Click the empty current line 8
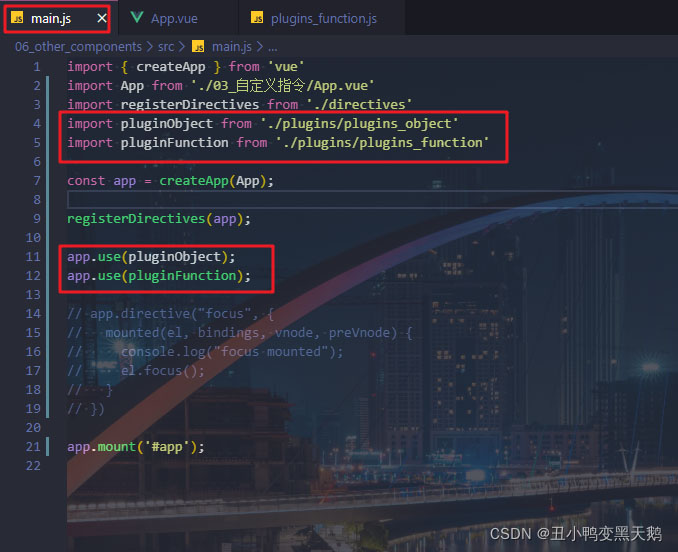The image size is (678, 552). pyautogui.click(x=372, y=200)
